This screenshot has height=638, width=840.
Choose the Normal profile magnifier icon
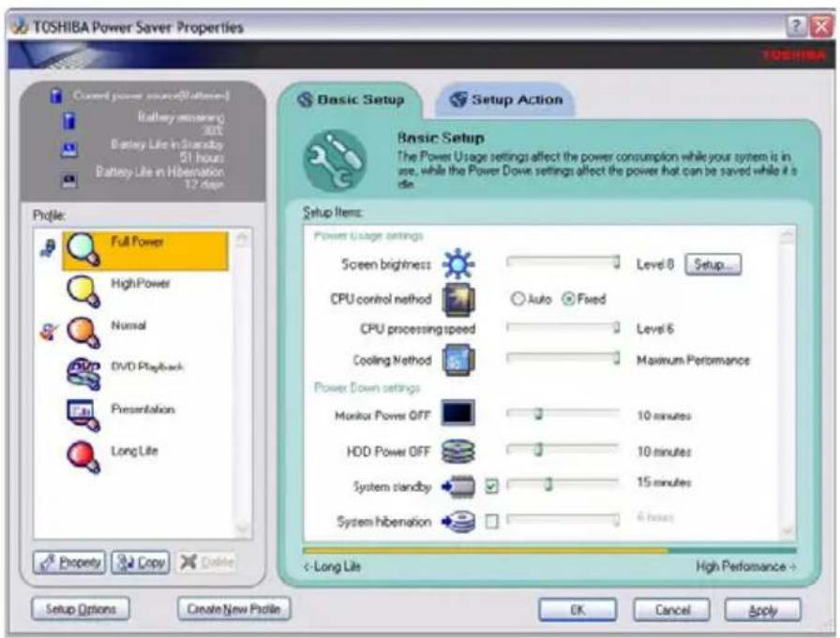(x=83, y=333)
